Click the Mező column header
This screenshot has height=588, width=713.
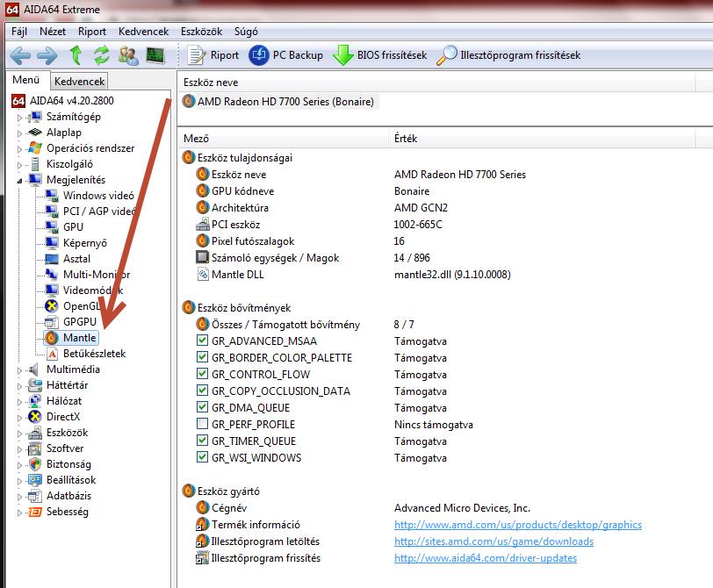pos(283,138)
